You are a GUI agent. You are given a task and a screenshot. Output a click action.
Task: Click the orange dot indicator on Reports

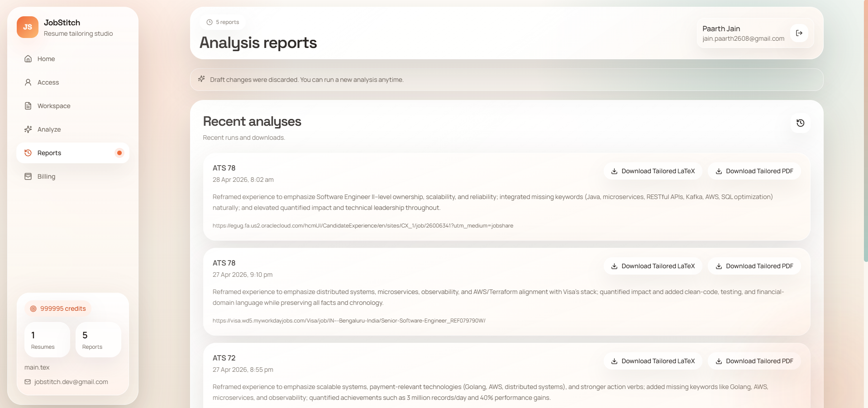point(119,153)
